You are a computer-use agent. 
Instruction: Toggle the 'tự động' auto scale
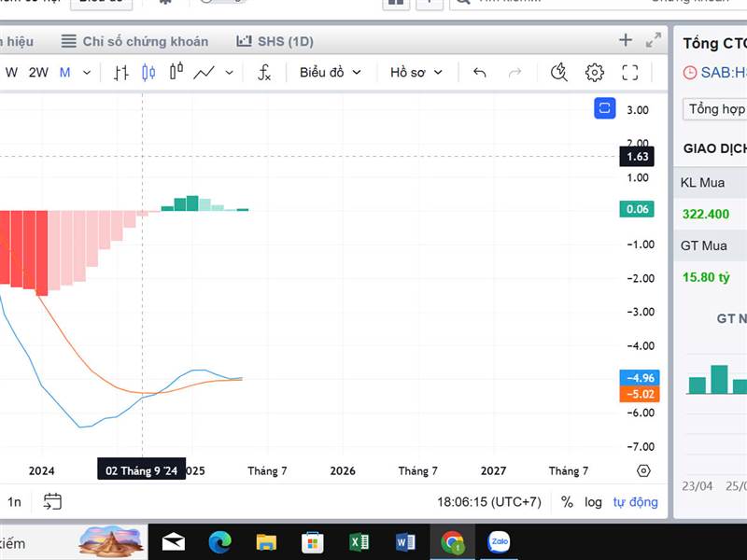(636, 502)
